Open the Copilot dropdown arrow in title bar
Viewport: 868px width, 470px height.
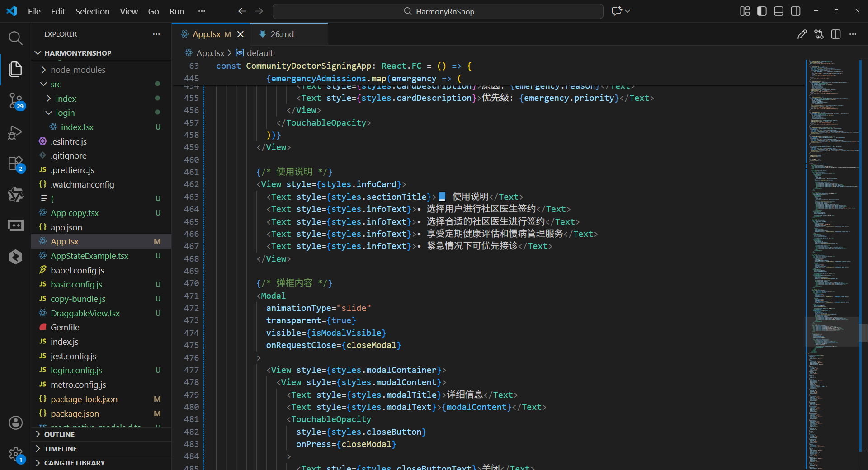[627, 11]
